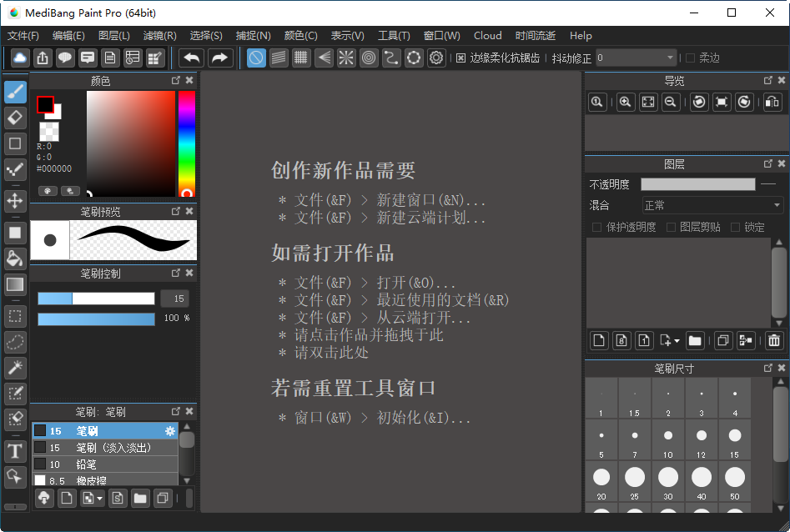Image resolution: width=790 pixels, height=532 pixels.
Task: Select the Dot tool
Action: pos(15,170)
